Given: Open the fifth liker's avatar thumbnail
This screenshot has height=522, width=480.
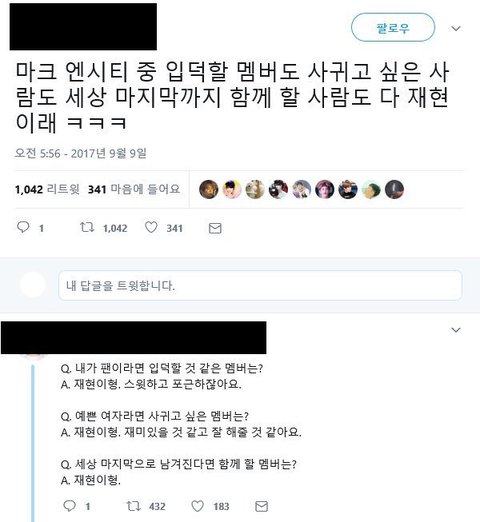Looking at the screenshot, I should (x=302, y=189).
